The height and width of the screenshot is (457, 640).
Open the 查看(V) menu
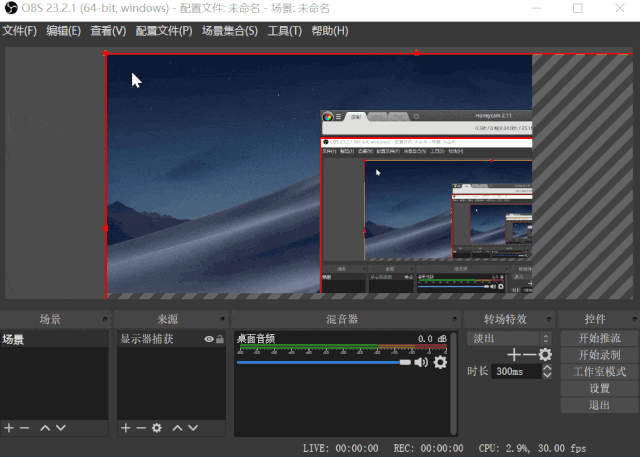tap(108, 31)
